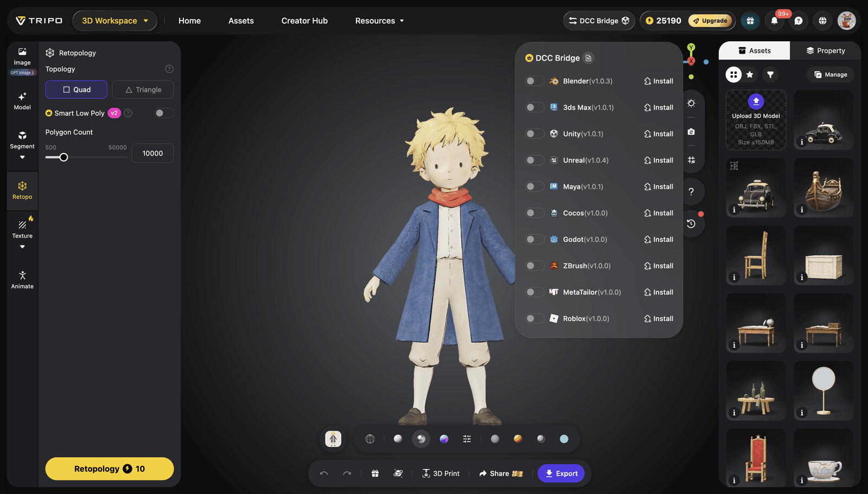The width and height of the screenshot is (868, 494).
Task: Select the Assets tab in right panel
Action: 755,50
